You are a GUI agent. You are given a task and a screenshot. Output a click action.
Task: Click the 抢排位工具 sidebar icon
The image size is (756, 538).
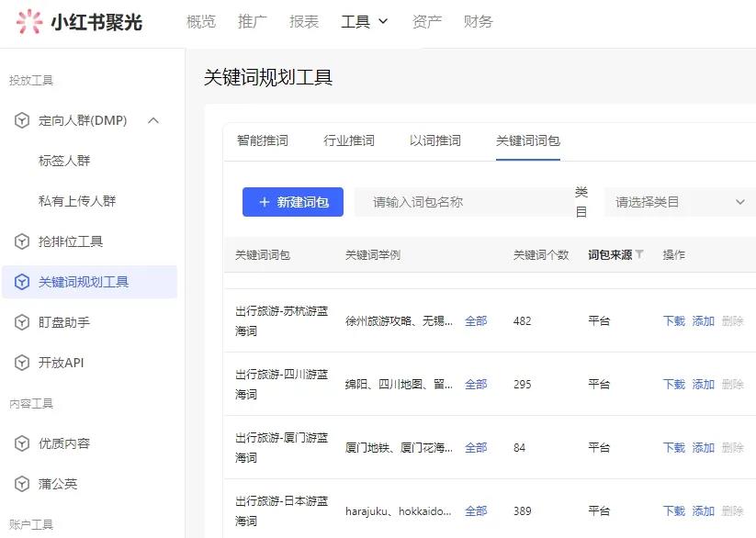point(20,241)
